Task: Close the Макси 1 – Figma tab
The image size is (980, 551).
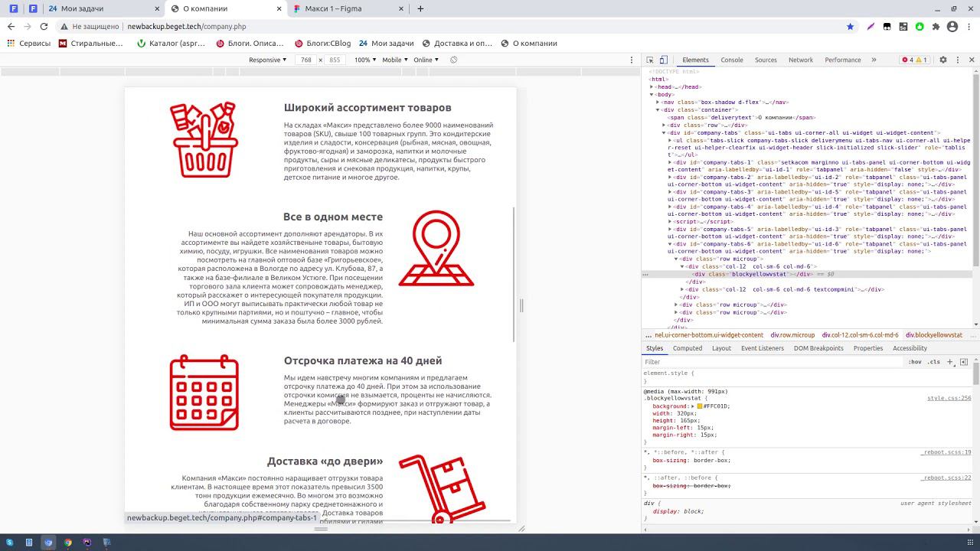Action: (x=400, y=8)
